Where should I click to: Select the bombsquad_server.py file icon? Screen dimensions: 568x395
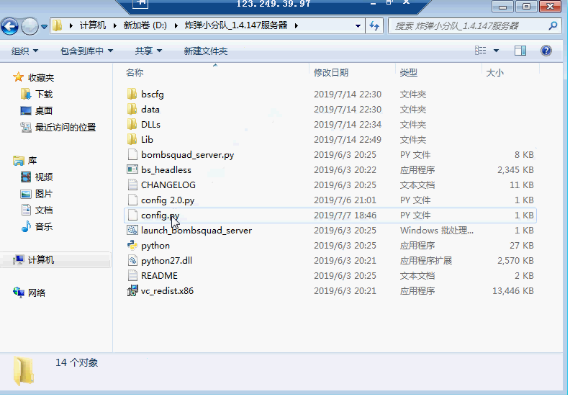(x=133, y=155)
